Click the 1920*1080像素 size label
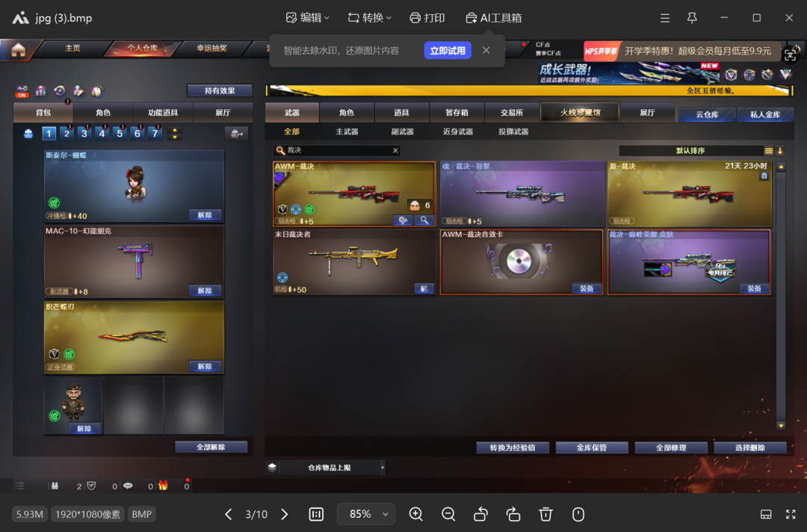The image size is (807, 532). tap(87, 514)
